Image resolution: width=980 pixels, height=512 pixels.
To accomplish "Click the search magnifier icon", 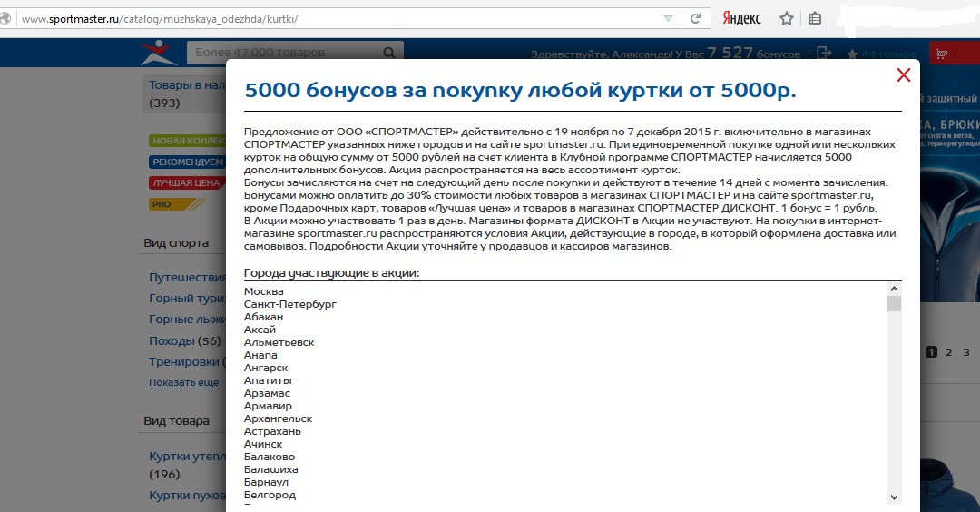I will pyautogui.click(x=388, y=54).
